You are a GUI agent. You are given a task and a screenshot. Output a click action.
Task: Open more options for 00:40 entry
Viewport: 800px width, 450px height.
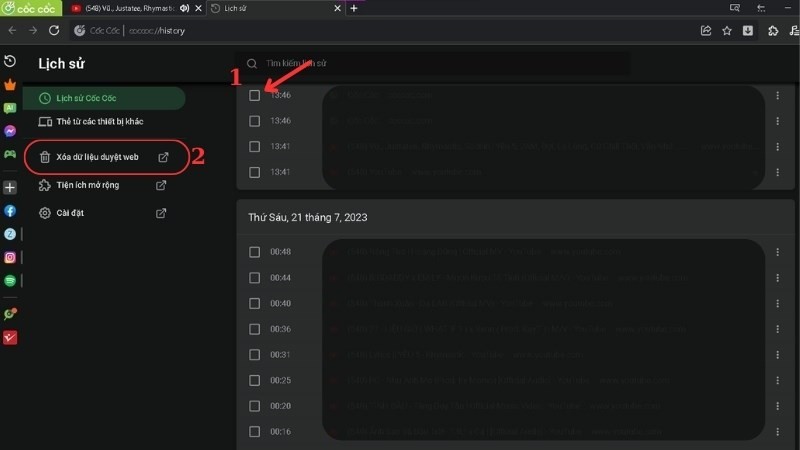(778, 304)
